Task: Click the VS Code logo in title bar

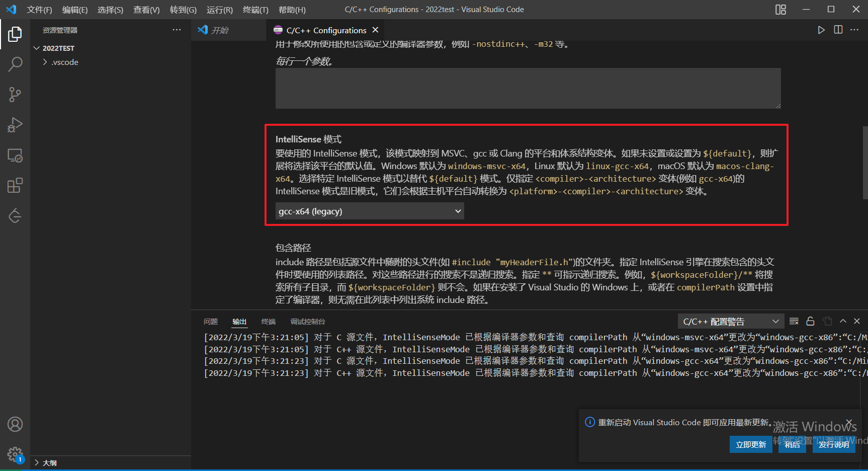Action: click(11, 10)
